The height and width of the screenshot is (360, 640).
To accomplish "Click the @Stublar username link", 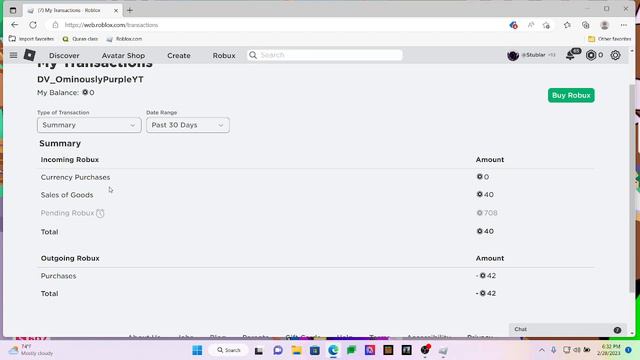I will pos(533,55).
